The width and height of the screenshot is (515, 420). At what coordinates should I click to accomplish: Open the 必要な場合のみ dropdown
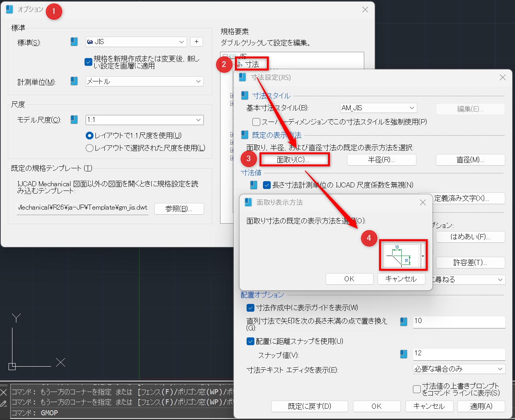tap(459, 369)
